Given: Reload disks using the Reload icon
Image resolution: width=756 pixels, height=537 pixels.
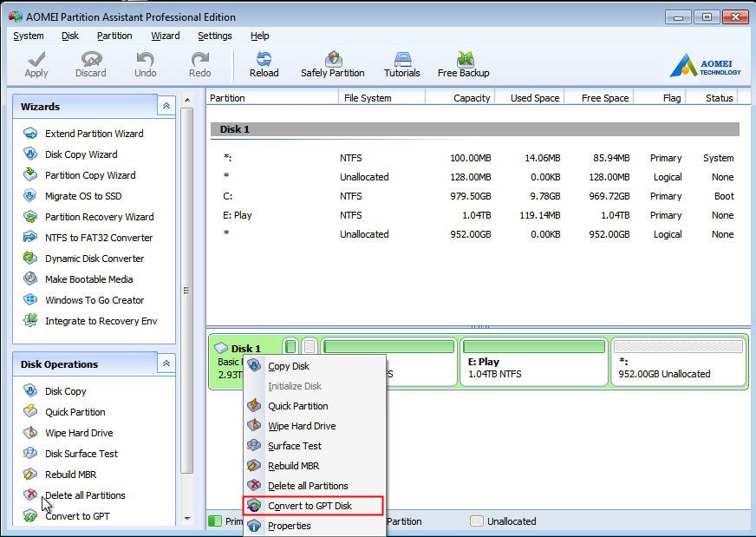Looking at the screenshot, I should pos(264,65).
